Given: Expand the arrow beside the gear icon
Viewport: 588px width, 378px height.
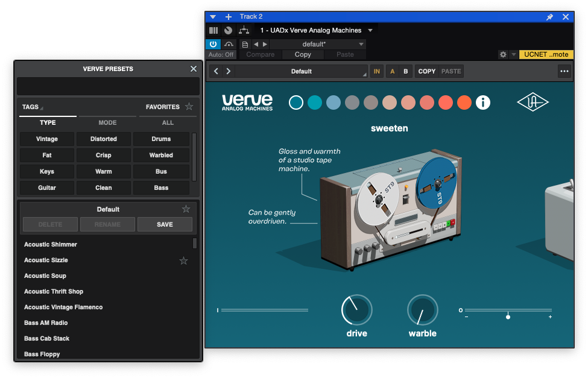Looking at the screenshot, I should click(514, 54).
